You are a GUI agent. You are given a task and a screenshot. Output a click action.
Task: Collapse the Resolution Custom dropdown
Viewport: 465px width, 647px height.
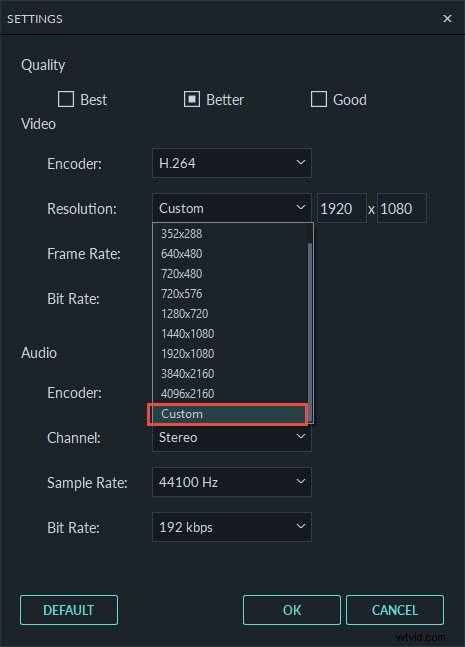pyautogui.click(x=232, y=208)
